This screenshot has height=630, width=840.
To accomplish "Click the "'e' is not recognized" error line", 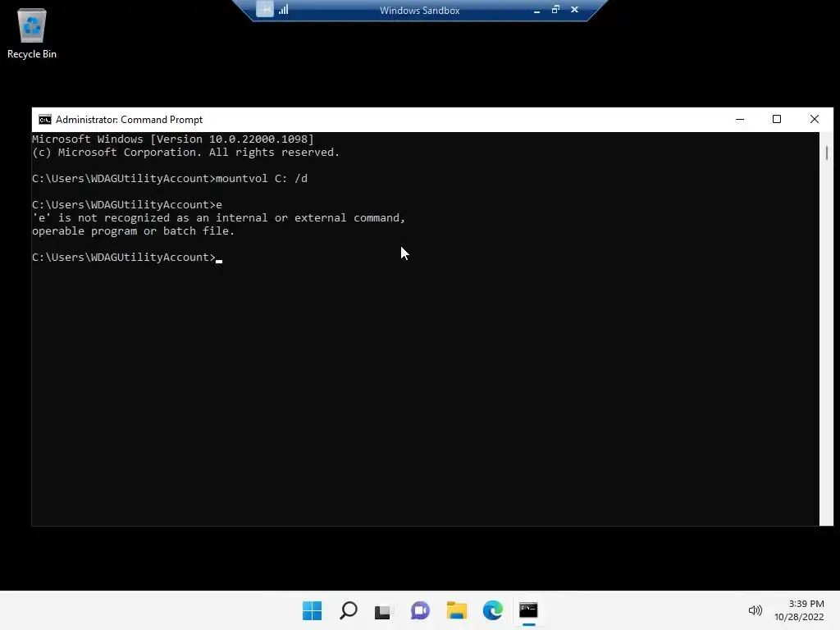I will click(218, 217).
